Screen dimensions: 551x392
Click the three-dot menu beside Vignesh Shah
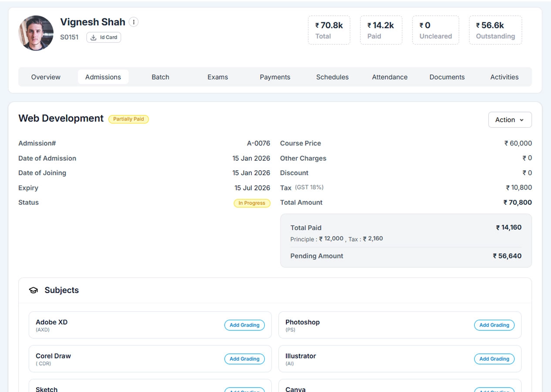pos(134,22)
